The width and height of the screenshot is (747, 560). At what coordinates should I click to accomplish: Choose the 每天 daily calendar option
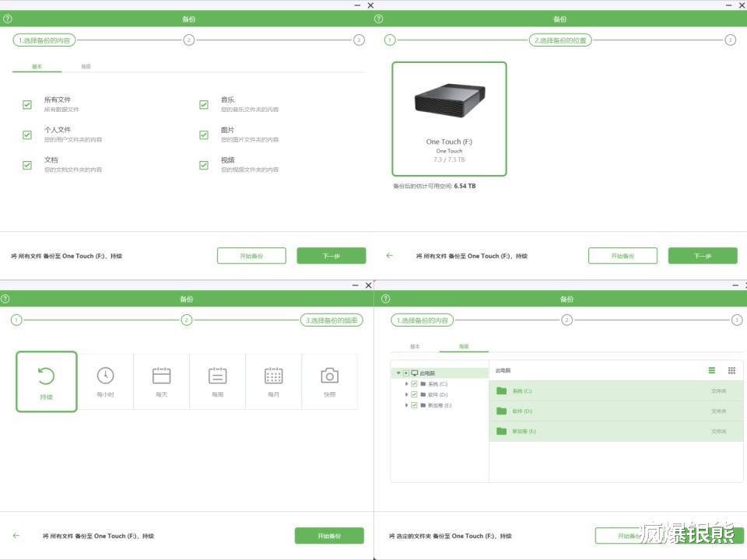(x=162, y=381)
